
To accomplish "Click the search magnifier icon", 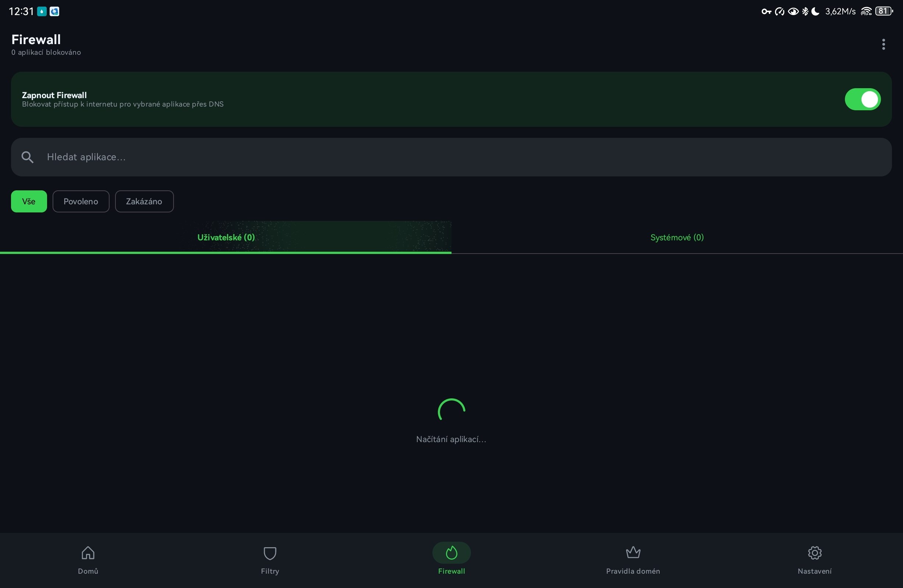I will [27, 157].
